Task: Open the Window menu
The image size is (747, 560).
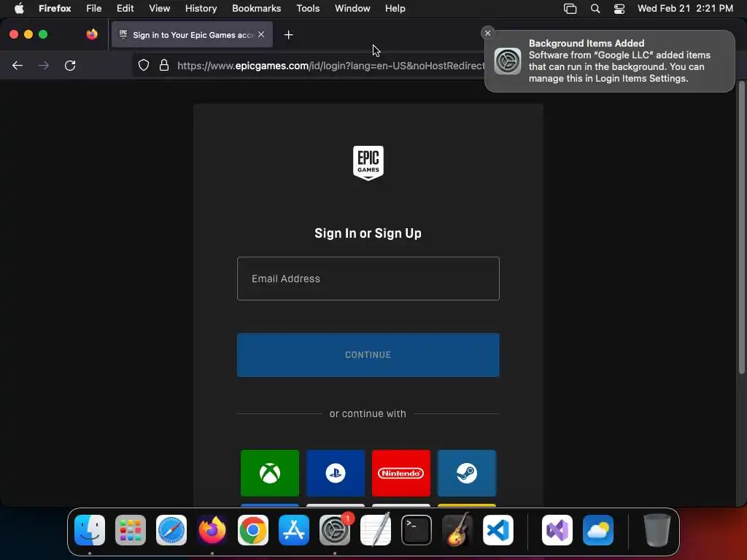Action: [x=352, y=8]
